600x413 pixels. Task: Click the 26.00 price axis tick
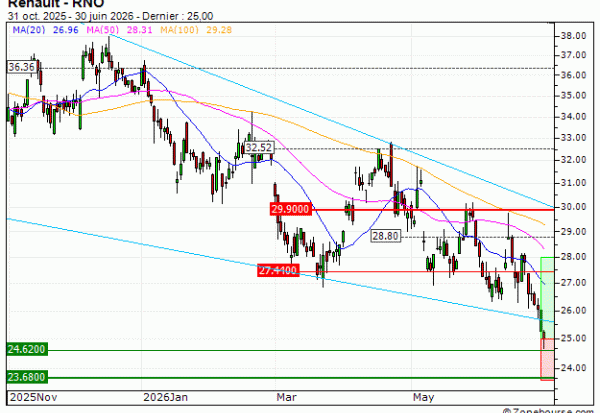pyautogui.click(x=574, y=310)
